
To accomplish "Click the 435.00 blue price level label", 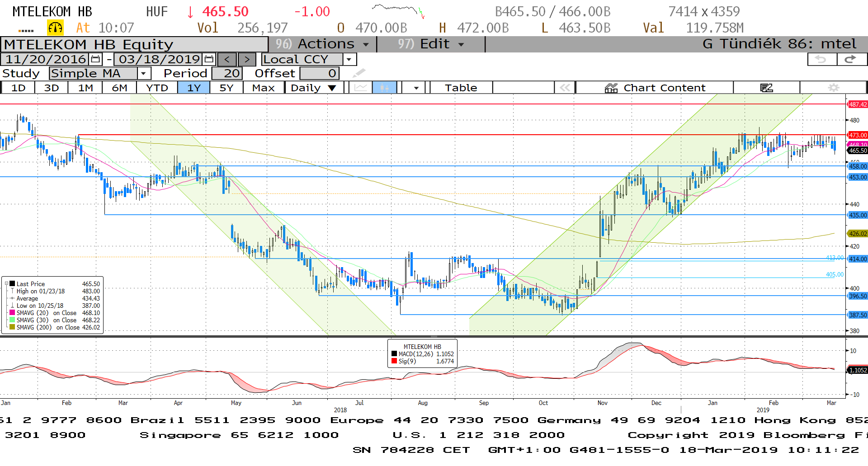I will click(858, 215).
